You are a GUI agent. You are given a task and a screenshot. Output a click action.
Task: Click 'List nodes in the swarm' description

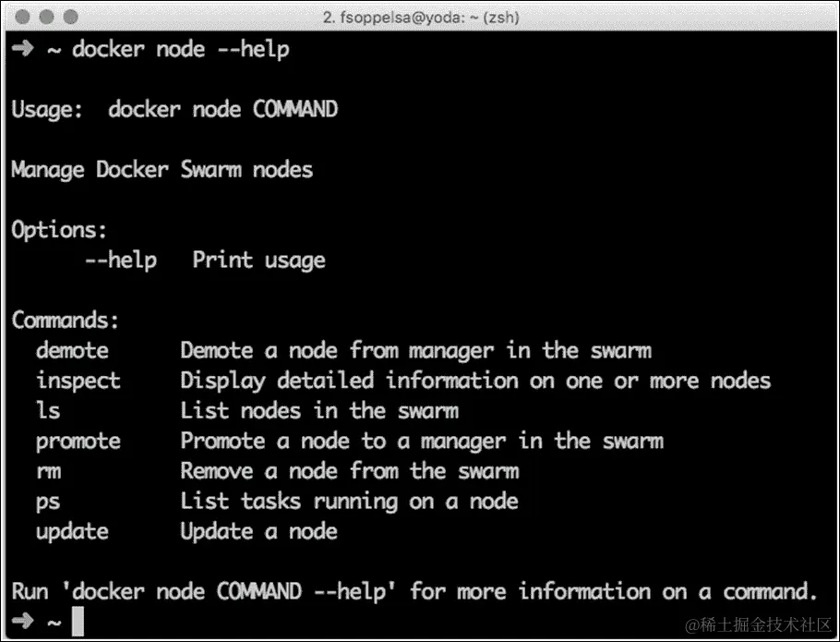(319, 411)
